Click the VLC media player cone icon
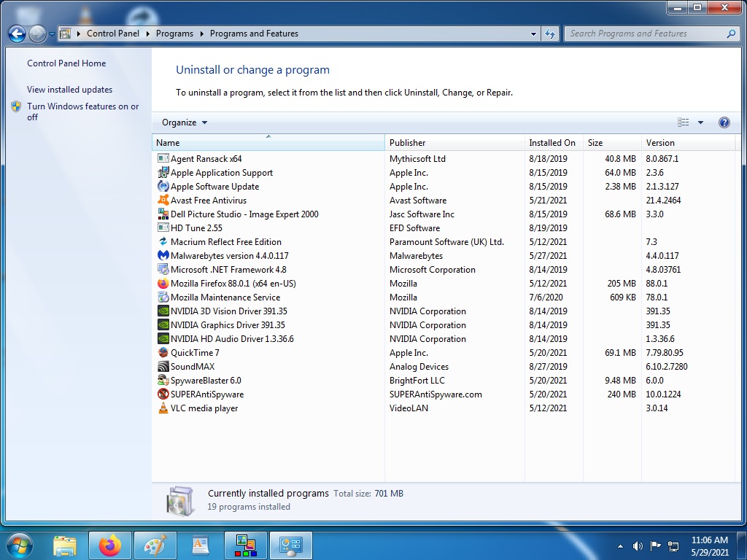The width and height of the screenshot is (747, 560). (163, 408)
